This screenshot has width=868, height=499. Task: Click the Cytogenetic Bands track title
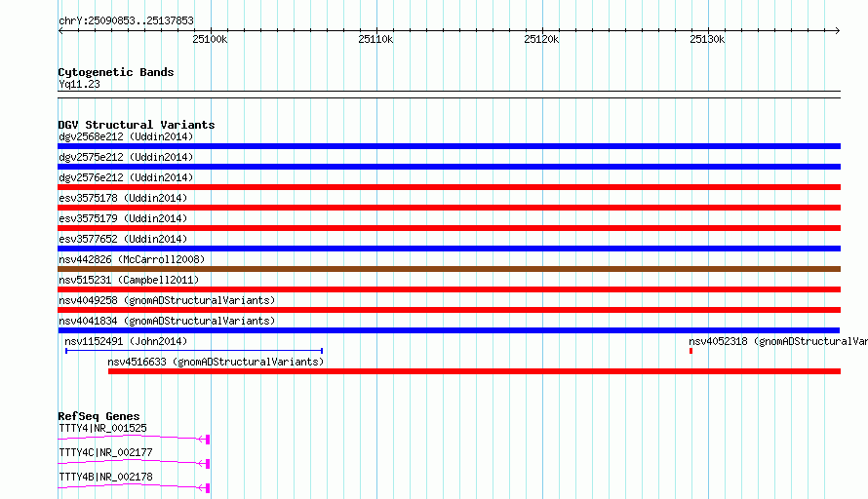(116, 72)
